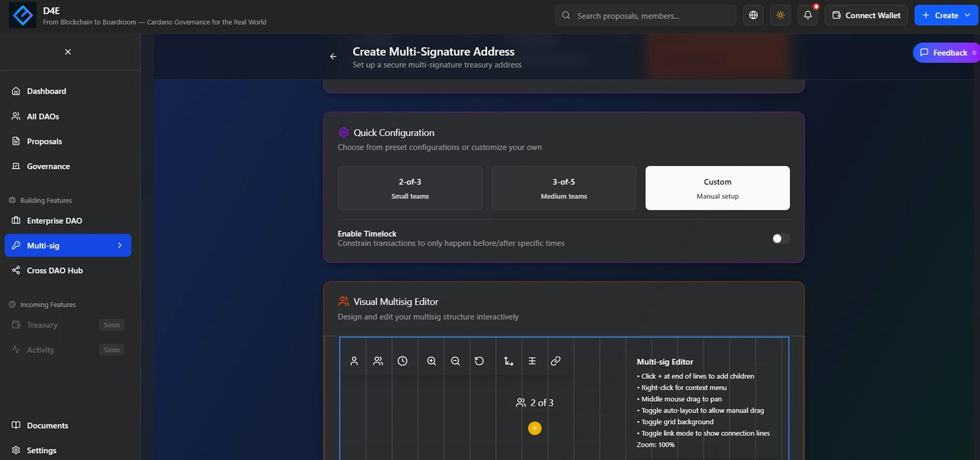The image size is (980, 460).
Task: Zoom out on the multisig editor canvas
Action: [455, 361]
